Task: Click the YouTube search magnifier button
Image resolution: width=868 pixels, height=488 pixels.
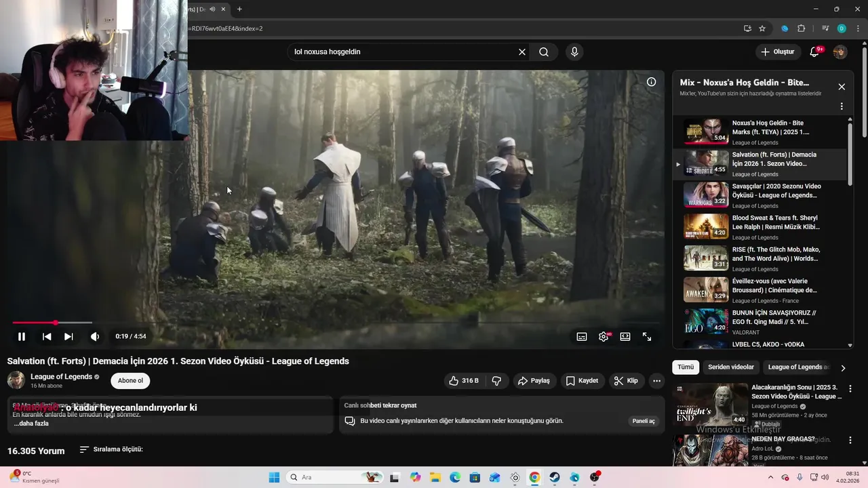Action: tap(544, 52)
